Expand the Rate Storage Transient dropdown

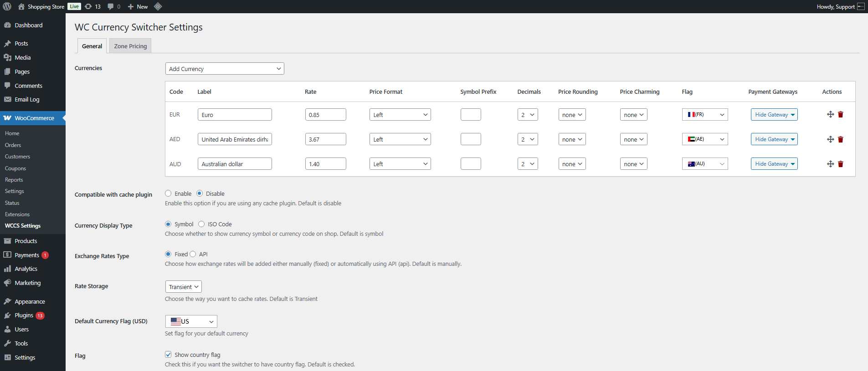(x=183, y=287)
